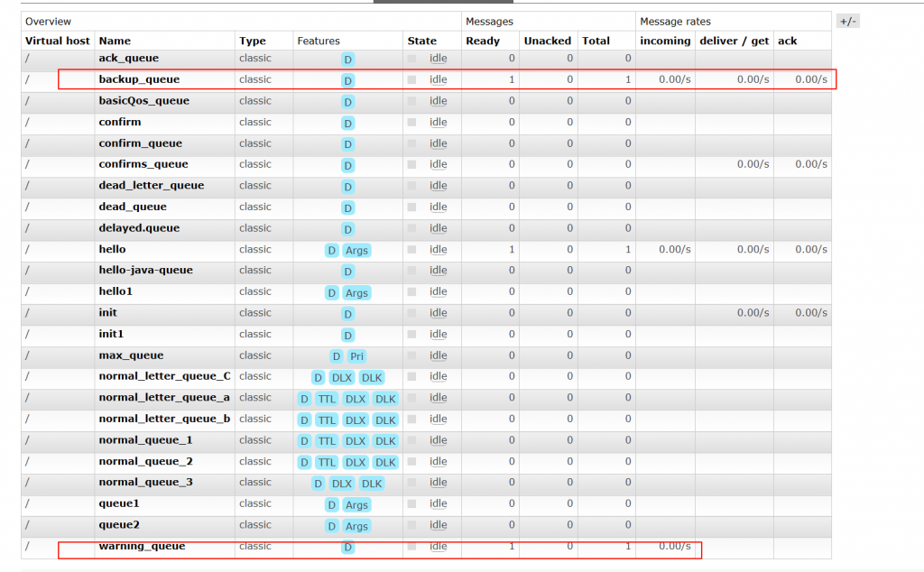The image size is (924, 572).
Task: Click the Args badge on the hello row
Action: [x=356, y=250]
